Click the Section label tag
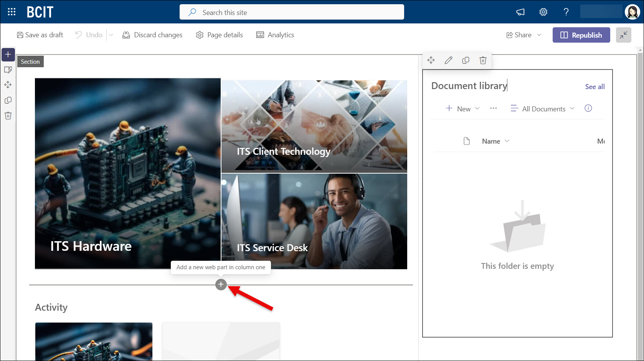The height and width of the screenshot is (361, 644). (30, 61)
